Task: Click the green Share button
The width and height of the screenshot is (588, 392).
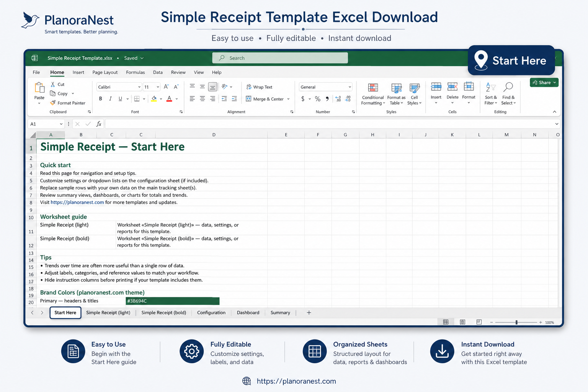Action: [544, 82]
